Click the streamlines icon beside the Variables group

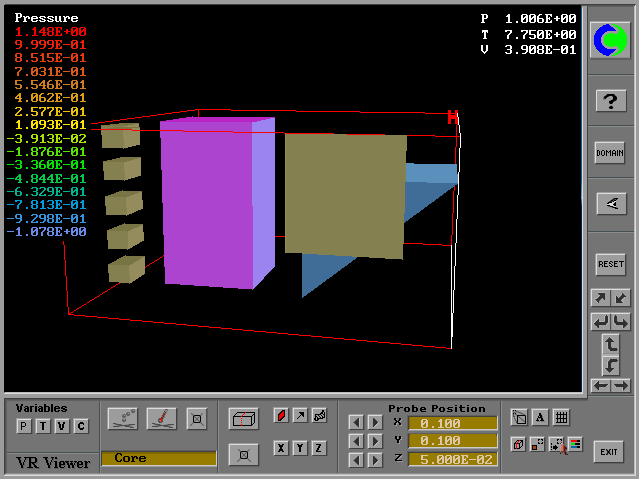pos(123,417)
